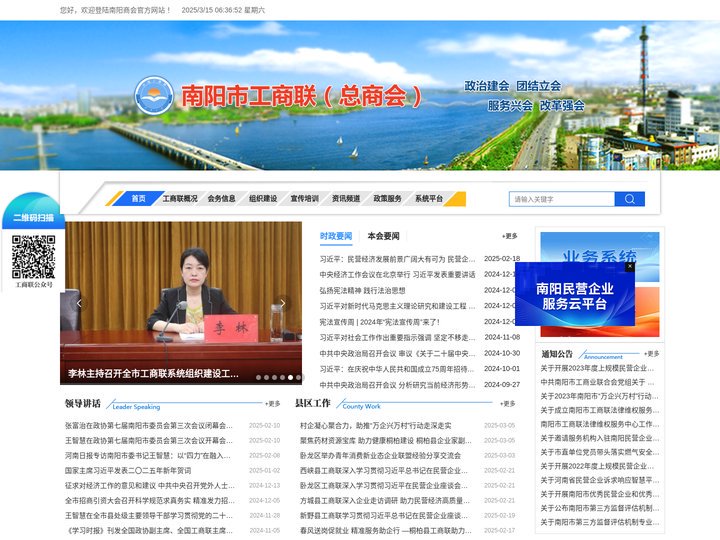This screenshot has width=720, height=540.
Task: Open notice 关于河南省民营企业诉求响应智慧平
Action: [600, 480]
